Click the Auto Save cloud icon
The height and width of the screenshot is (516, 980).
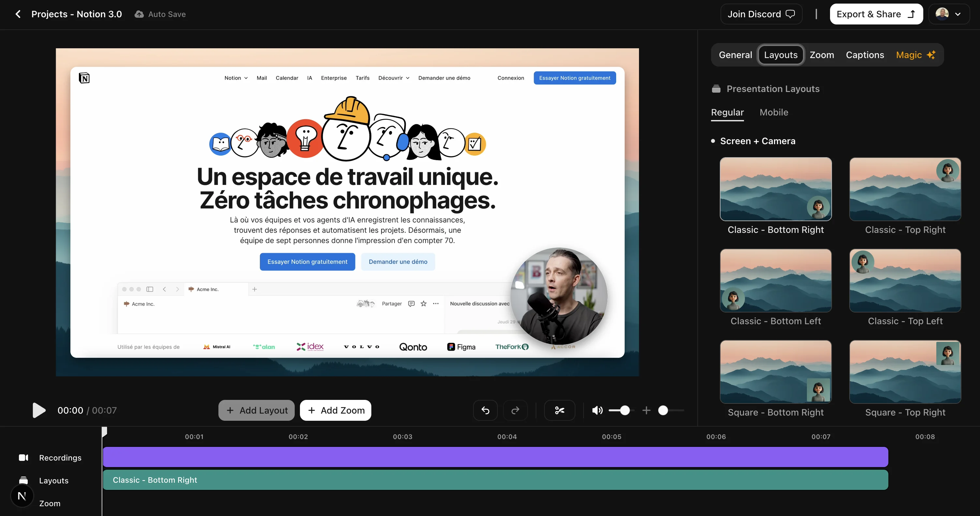pyautogui.click(x=139, y=14)
